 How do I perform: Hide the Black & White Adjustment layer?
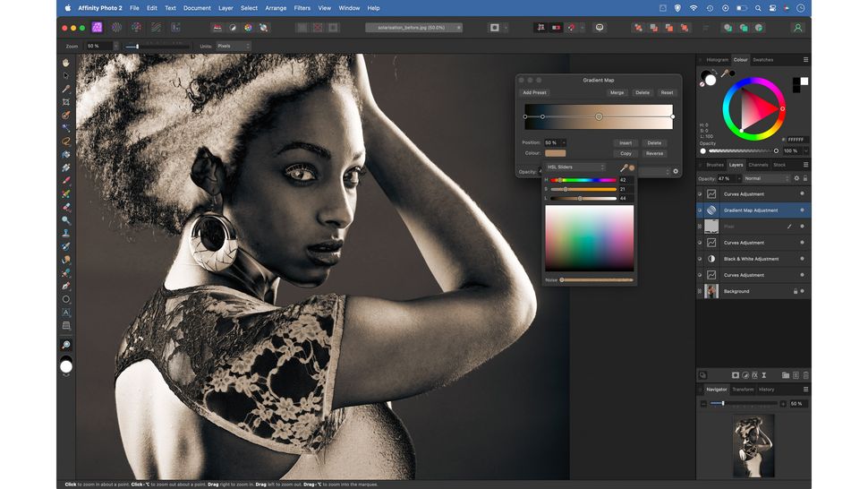click(x=802, y=259)
